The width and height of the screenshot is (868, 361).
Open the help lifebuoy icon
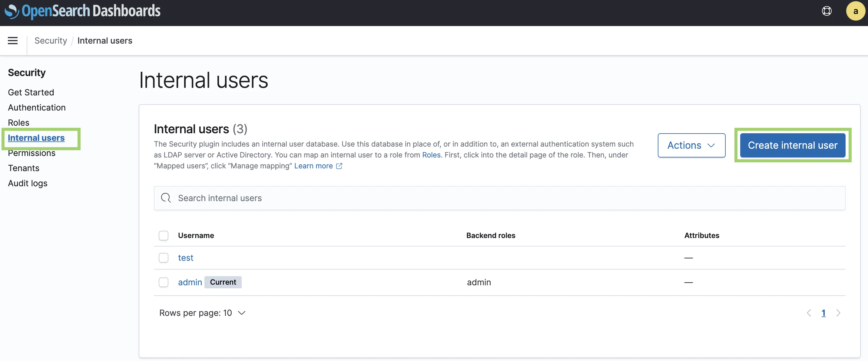point(826,11)
